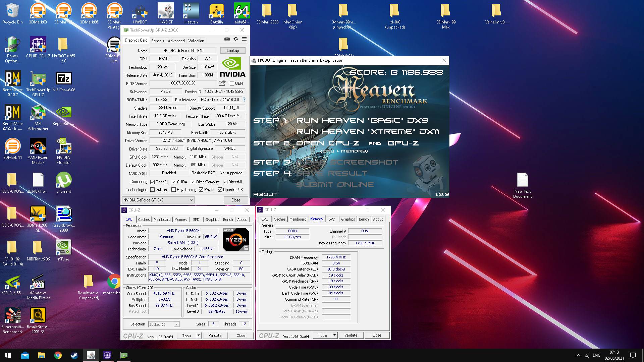Click GPU-Z refresh icon
644x362 pixels.
click(235, 39)
